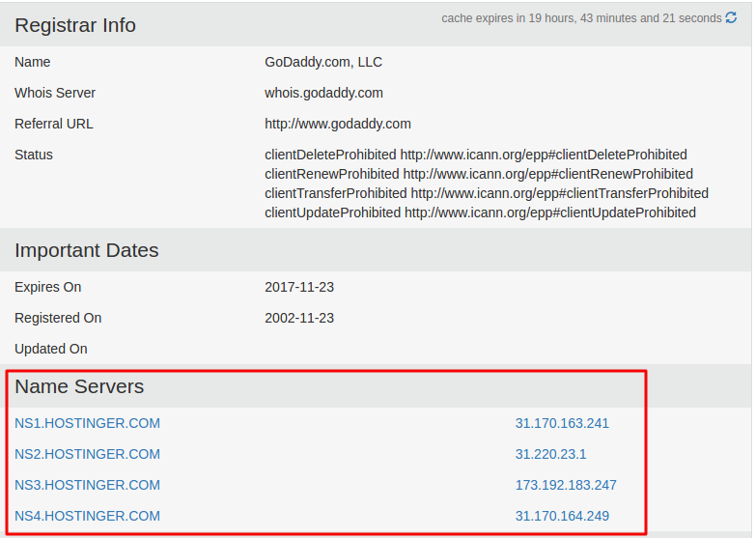
Task: Open the NS3.HOSTINGER.COM link
Action: point(87,485)
